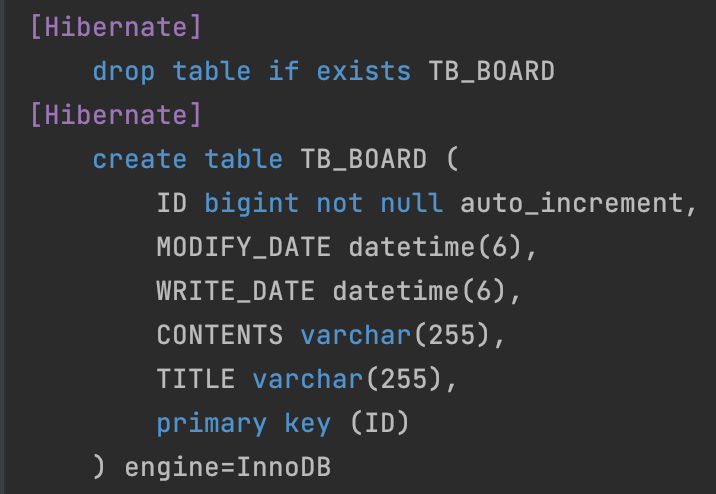The width and height of the screenshot is (716, 494).
Task: Click the 'bigint' type keyword
Action: 252,203
